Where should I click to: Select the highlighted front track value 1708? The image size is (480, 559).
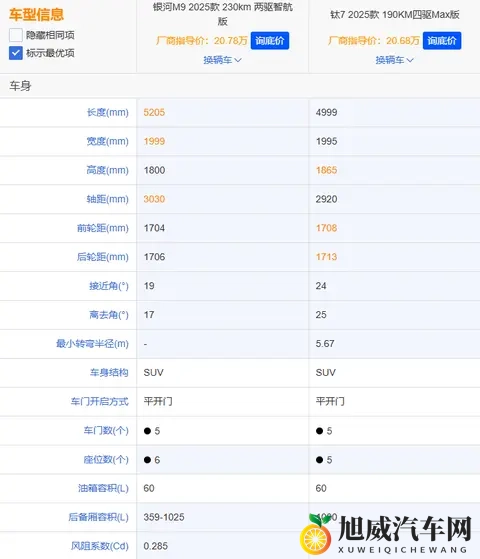pos(326,228)
